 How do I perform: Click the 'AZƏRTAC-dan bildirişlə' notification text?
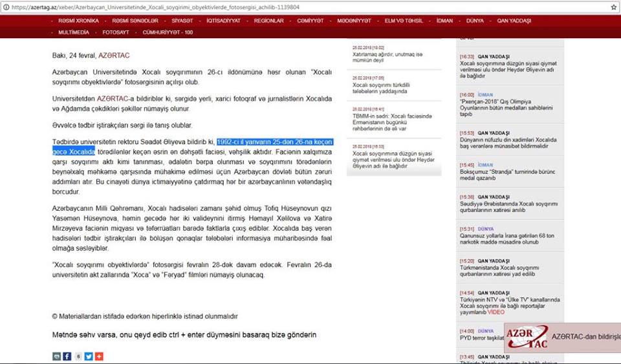586,337
